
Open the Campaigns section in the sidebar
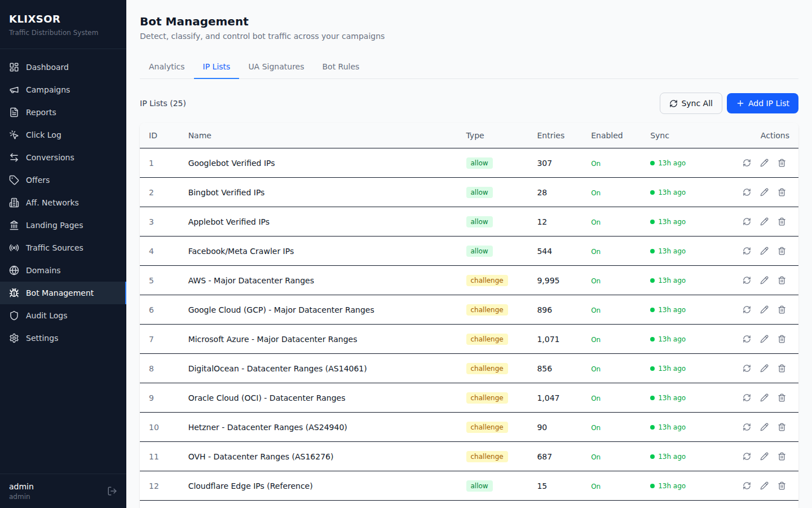click(x=48, y=89)
